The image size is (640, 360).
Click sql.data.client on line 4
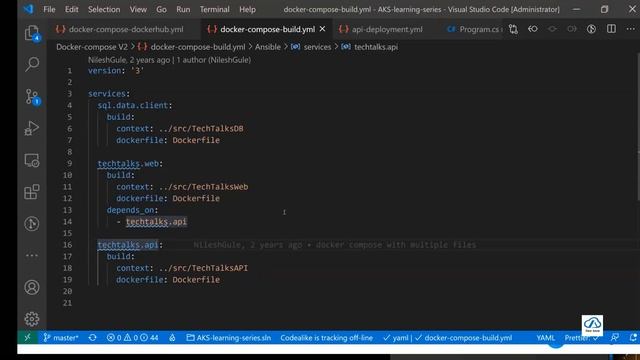pos(133,105)
